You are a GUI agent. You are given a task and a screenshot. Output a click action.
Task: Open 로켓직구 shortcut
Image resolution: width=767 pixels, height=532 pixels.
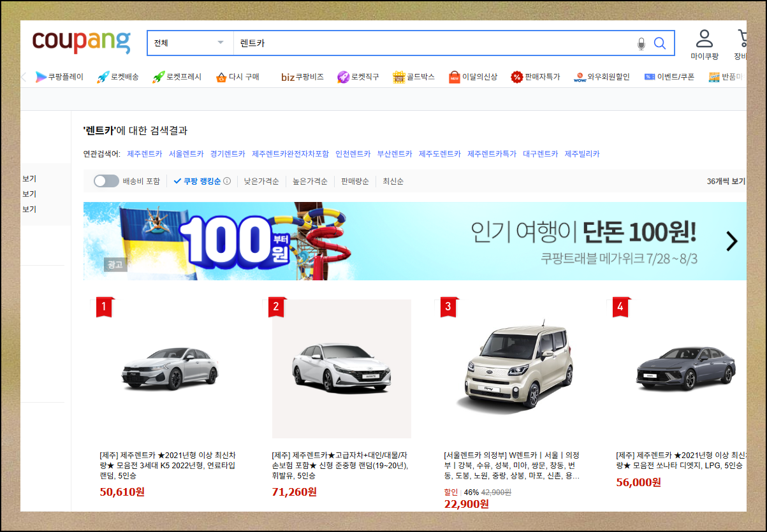point(358,77)
